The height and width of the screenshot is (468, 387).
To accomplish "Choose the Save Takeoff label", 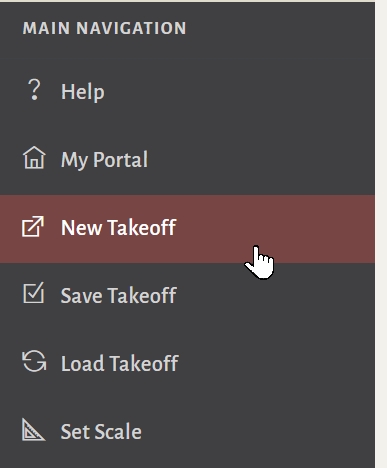I will tap(118, 296).
